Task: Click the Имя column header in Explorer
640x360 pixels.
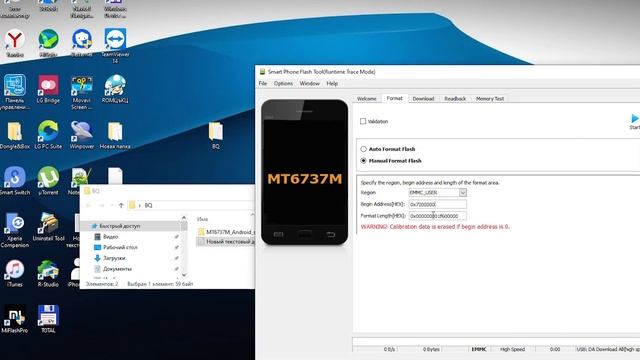Action: [202, 219]
